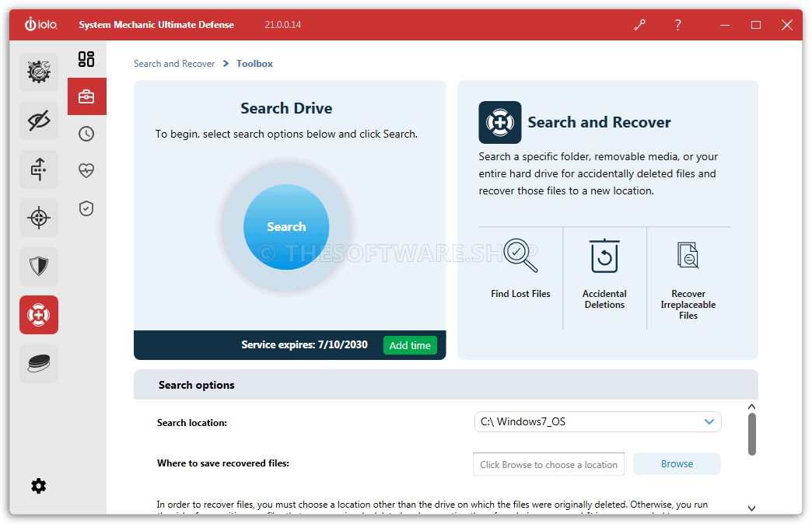The image size is (812, 524).
Task: Click the Recover Irreplaceable Files document icon
Action: 688,256
